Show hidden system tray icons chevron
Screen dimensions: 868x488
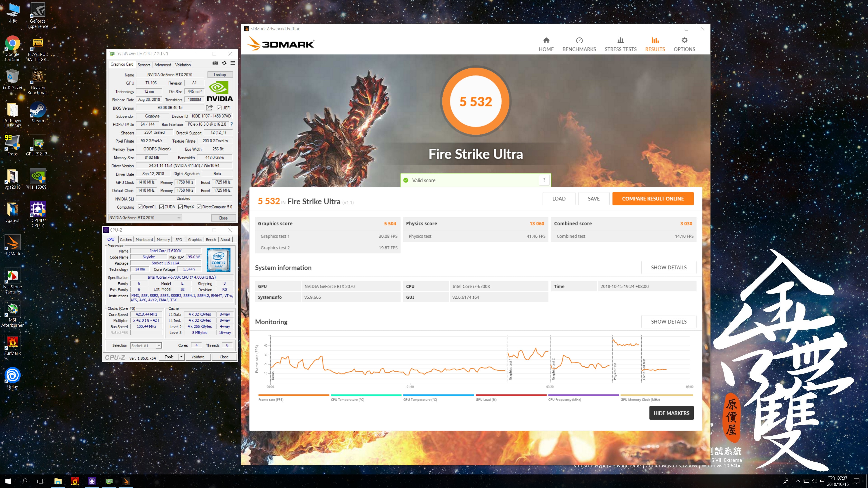[x=797, y=481]
